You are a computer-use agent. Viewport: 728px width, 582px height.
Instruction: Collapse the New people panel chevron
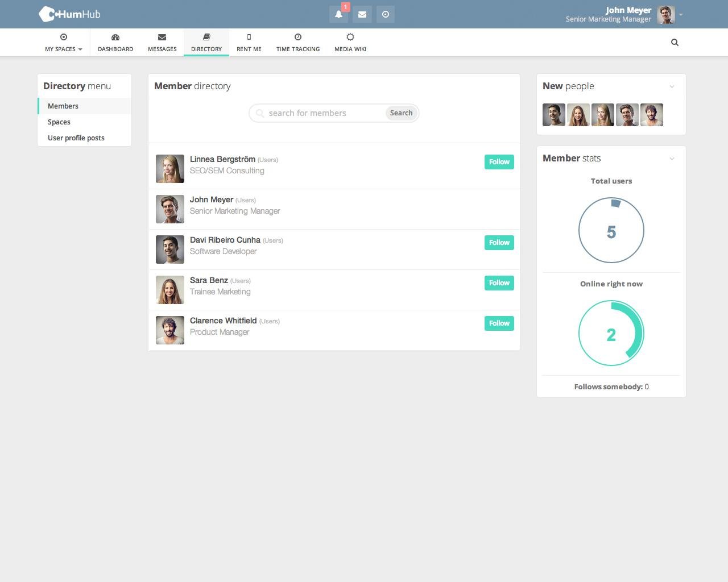point(672,86)
